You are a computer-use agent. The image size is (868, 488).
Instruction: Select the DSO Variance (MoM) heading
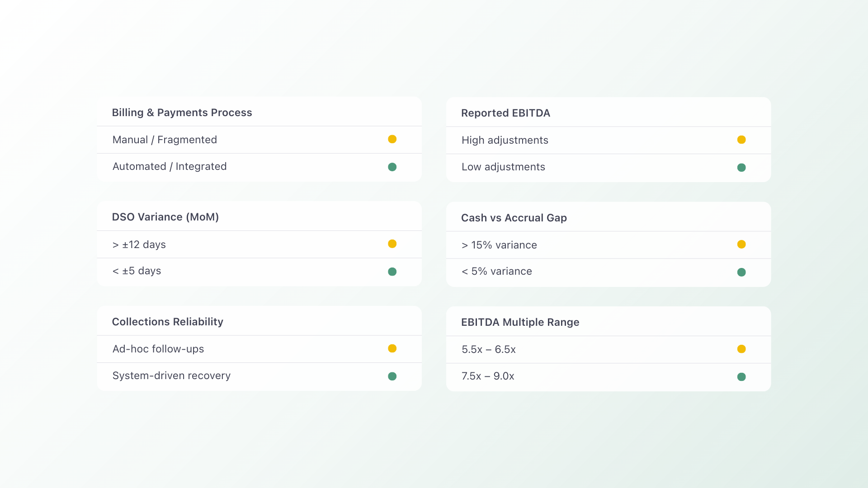point(165,217)
